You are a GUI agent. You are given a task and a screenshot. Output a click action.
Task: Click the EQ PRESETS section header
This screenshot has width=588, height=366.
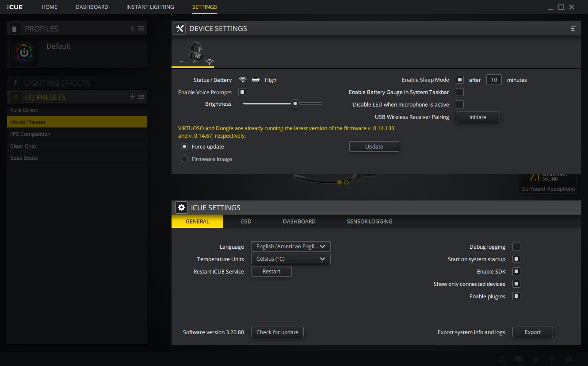pos(45,97)
